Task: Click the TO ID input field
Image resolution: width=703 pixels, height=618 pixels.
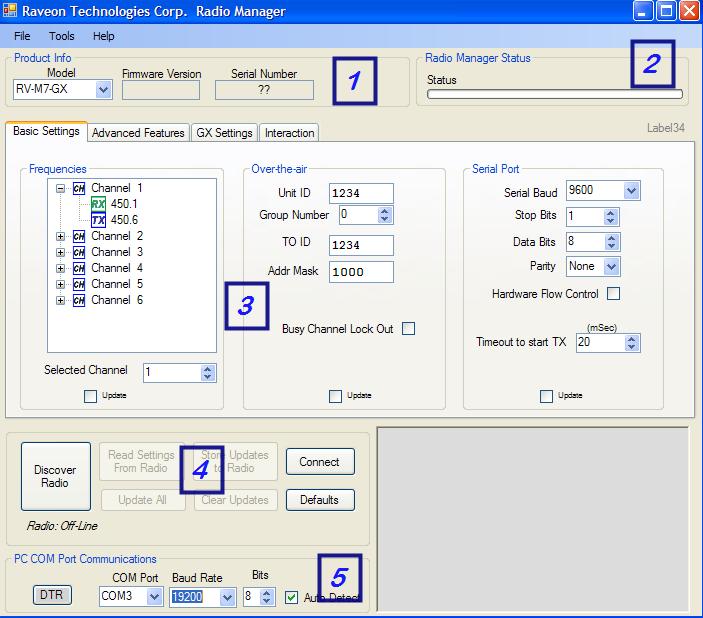Action: 361,245
